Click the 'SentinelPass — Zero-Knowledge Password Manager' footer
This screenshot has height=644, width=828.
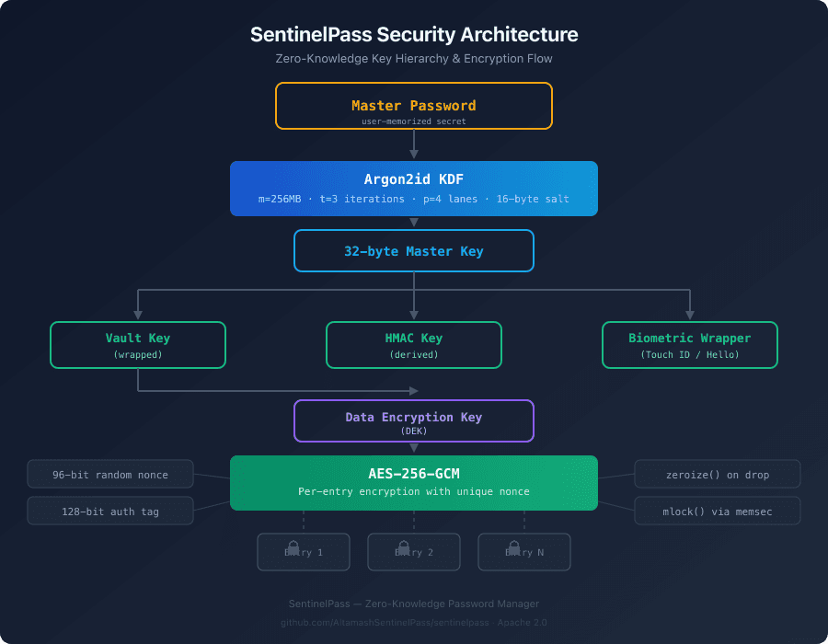click(414, 604)
